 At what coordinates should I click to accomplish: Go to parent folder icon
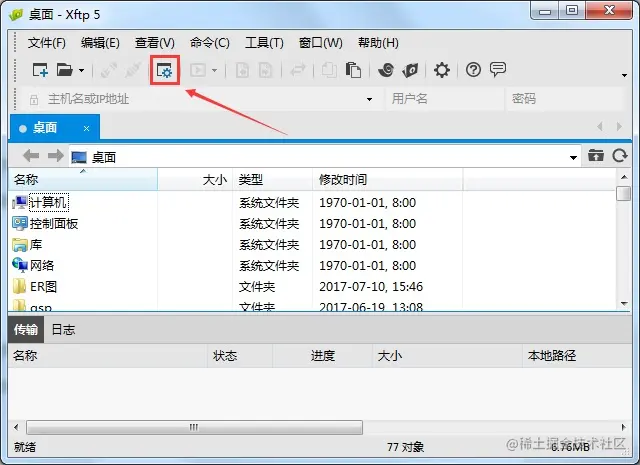(x=596, y=156)
